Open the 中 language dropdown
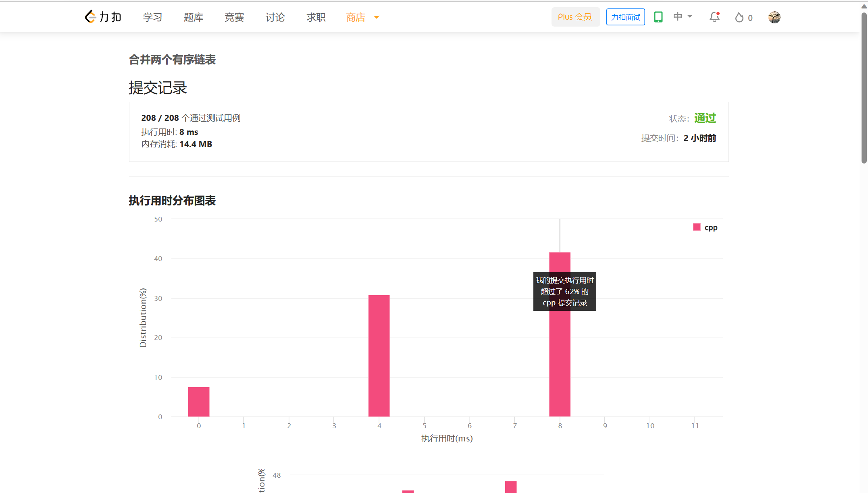868x493 pixels. 682,17
